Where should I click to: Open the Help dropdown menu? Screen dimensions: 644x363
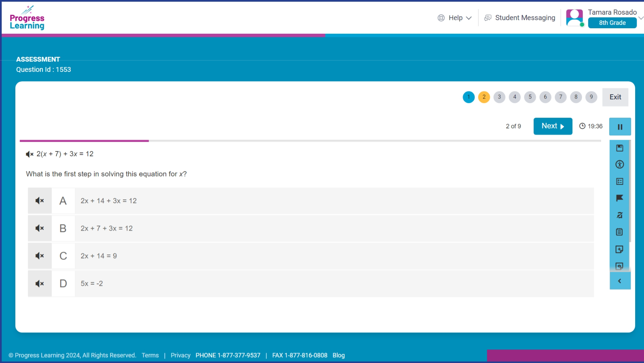point(455,18)
